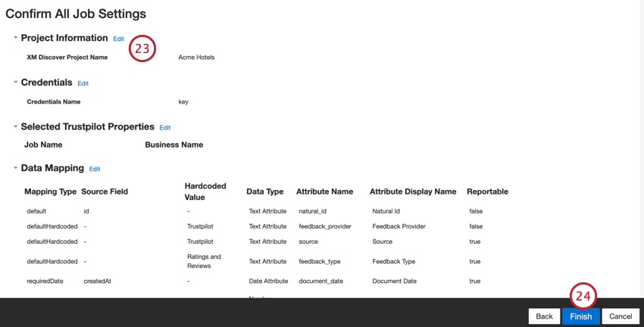
Task: Edit the Data Mapping settings
Action: point(95,169)
